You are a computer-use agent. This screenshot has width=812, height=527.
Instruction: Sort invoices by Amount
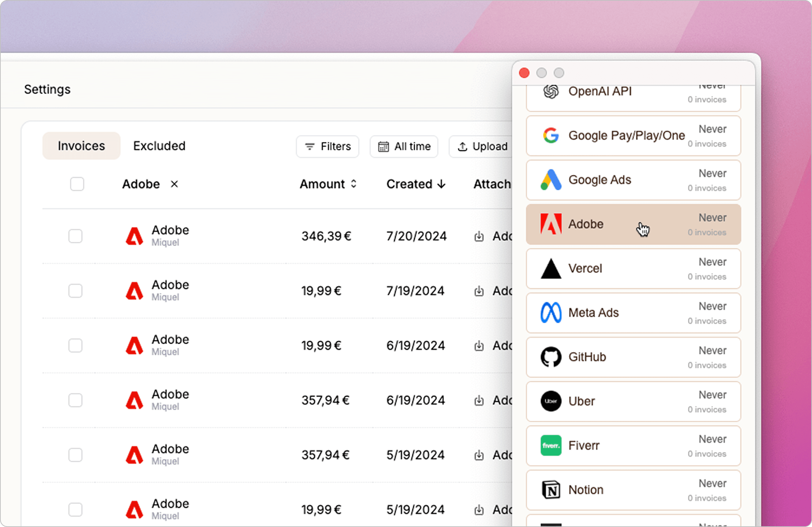[x=328, y=184]
